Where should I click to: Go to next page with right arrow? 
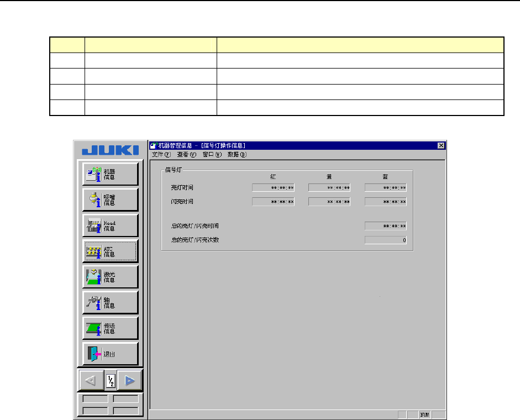[x=130, y=381]
